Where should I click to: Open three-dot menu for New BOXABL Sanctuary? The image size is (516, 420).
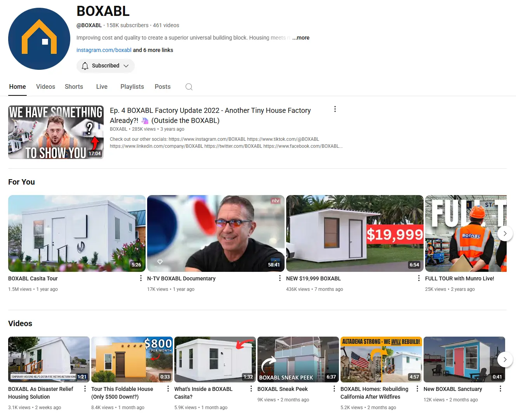[500, 389]
